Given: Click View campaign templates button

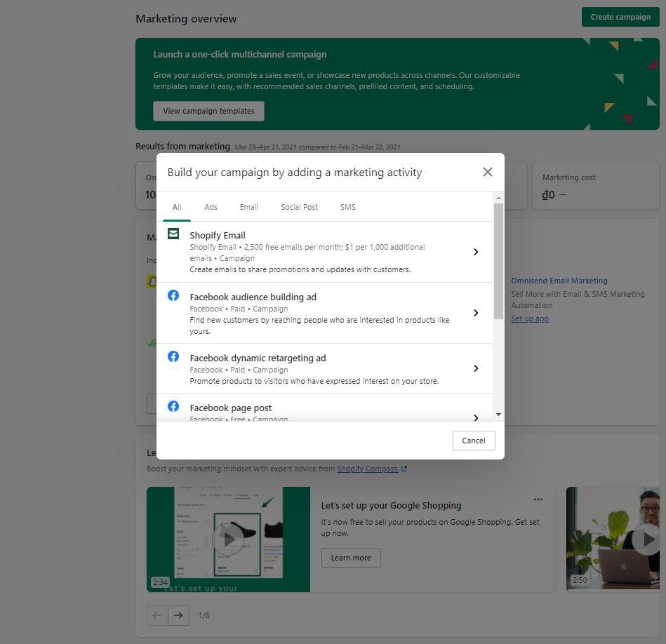Looking at the screenshot, I should [208, 111].
